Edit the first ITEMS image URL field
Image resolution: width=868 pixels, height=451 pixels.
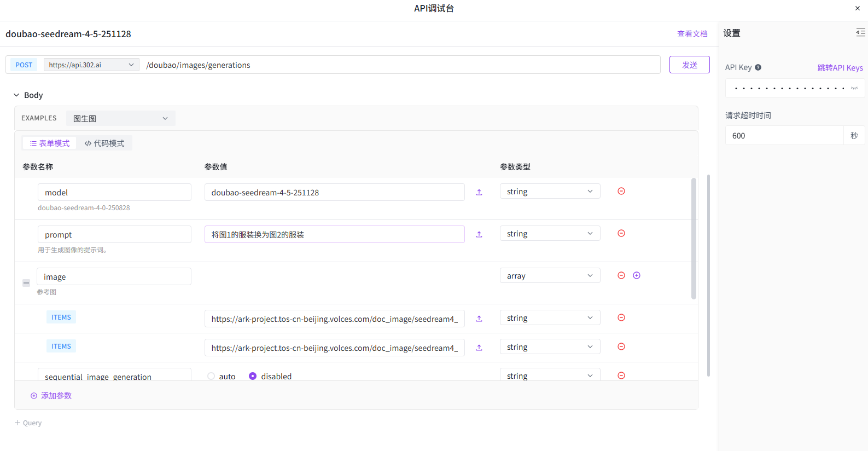click(x=335, y=319)
